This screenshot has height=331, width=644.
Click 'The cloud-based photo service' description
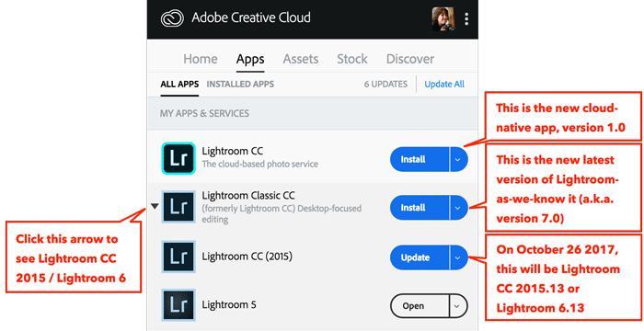point(260,164)
